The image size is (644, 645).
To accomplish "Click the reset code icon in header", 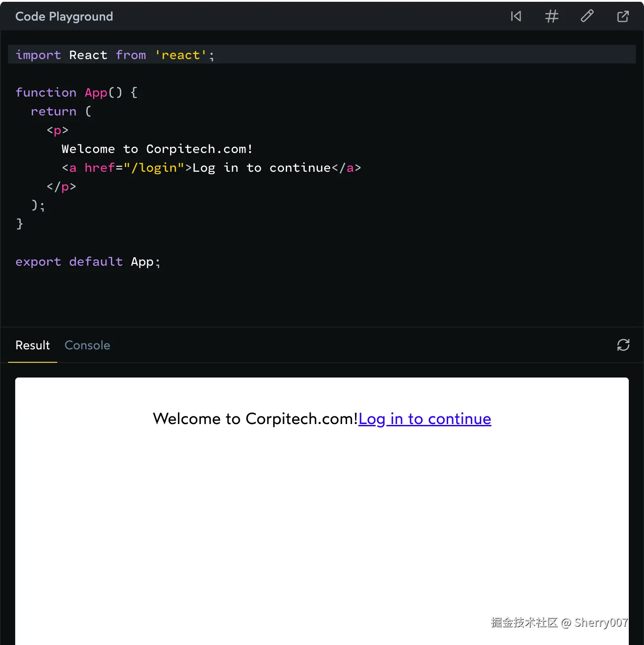I will click(x=516, y=17).
